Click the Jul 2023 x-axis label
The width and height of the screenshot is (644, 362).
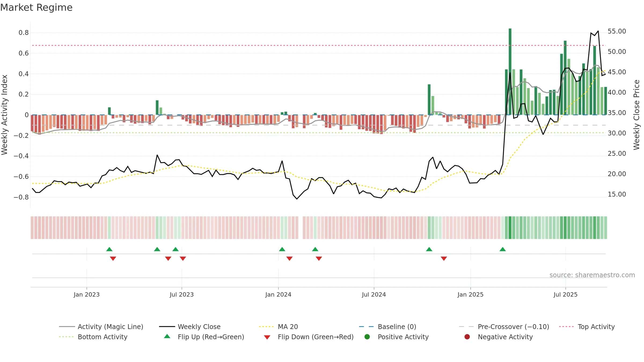click(x=182, y=294)
